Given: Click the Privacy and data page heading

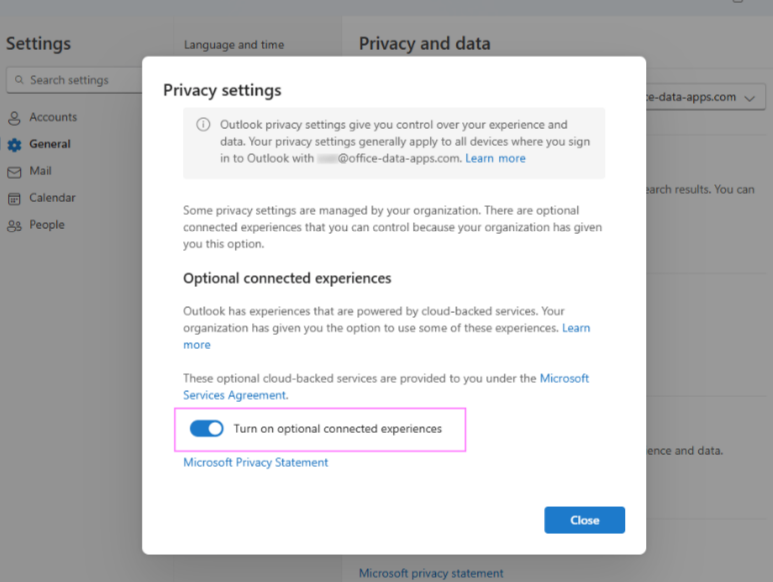Looking at the screenshot, I should coord(424,43).
